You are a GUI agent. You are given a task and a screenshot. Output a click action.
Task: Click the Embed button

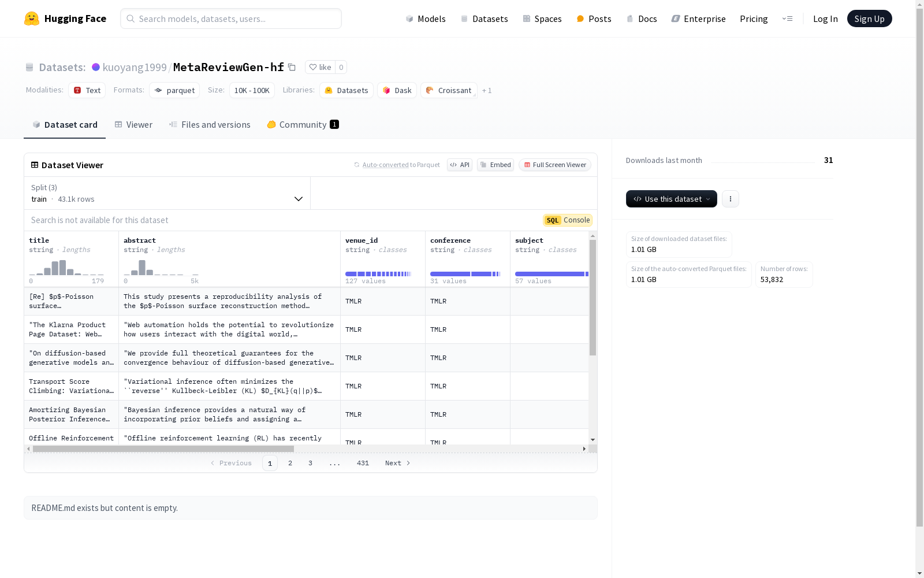(x=495, y=165)
